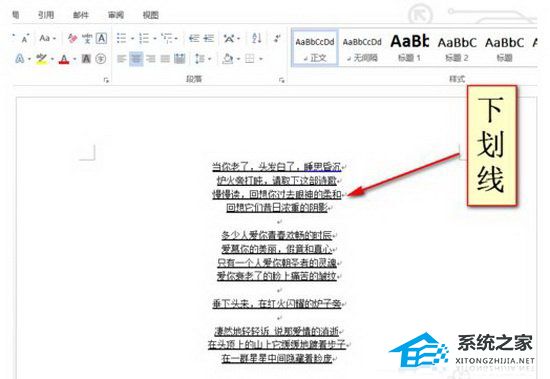Image resolution: width=550 pixels, height=379 pixels.
Task: Apply the 标题 2 style
Action: [457, 48]
